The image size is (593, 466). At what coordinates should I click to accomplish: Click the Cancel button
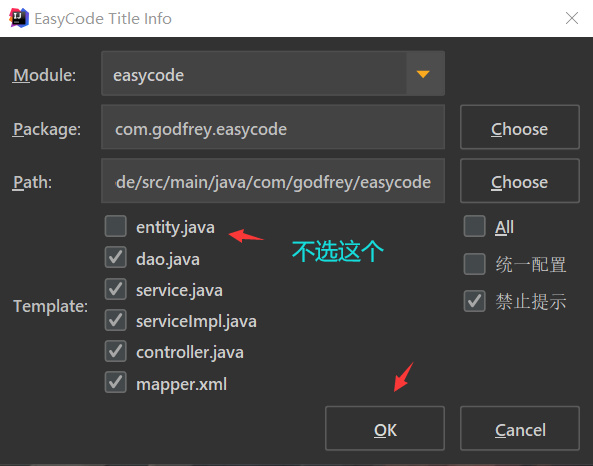tap(520, 429)
